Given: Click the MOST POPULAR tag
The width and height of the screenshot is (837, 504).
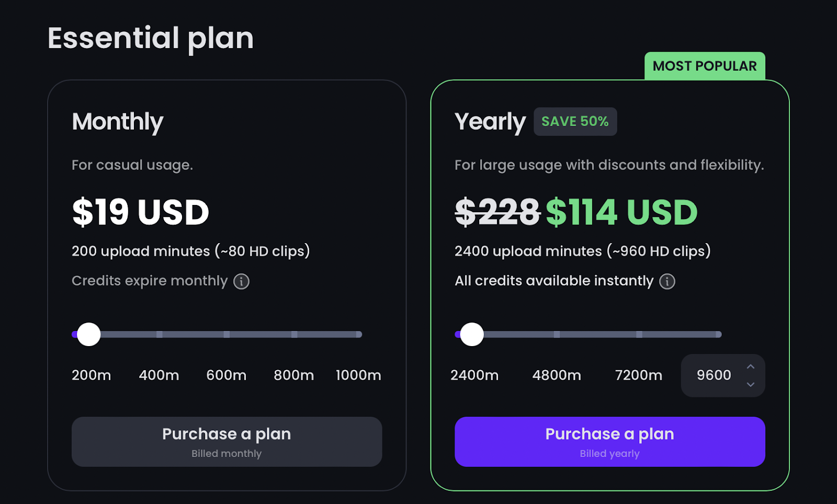Looking at the screenshot, I should 705,66.
